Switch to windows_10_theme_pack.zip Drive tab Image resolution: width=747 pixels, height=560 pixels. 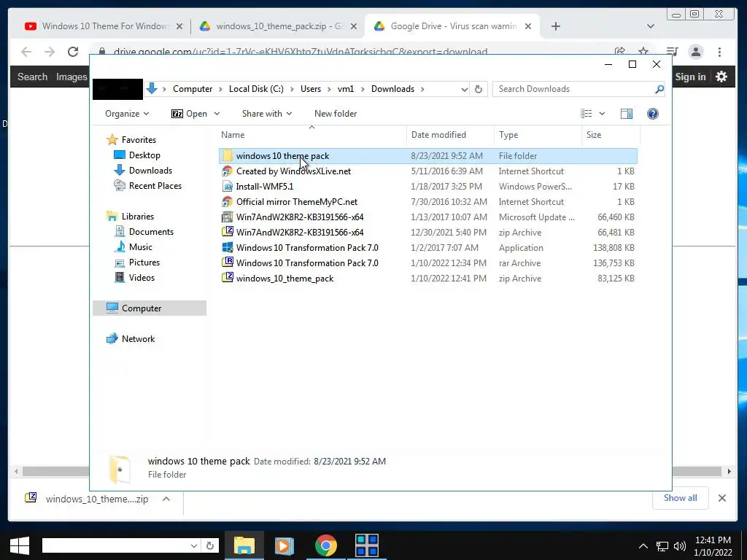click(278, 26)
